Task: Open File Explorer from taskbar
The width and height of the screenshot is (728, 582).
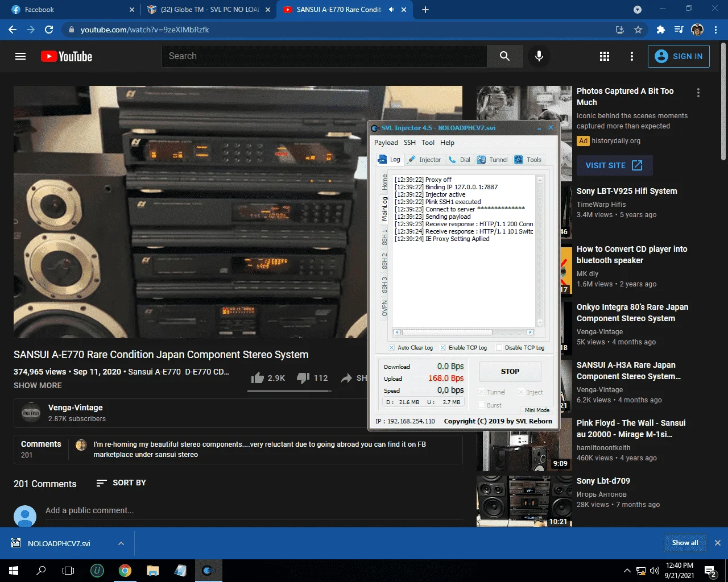Action: pyautogui.click(x=152, y=571)
